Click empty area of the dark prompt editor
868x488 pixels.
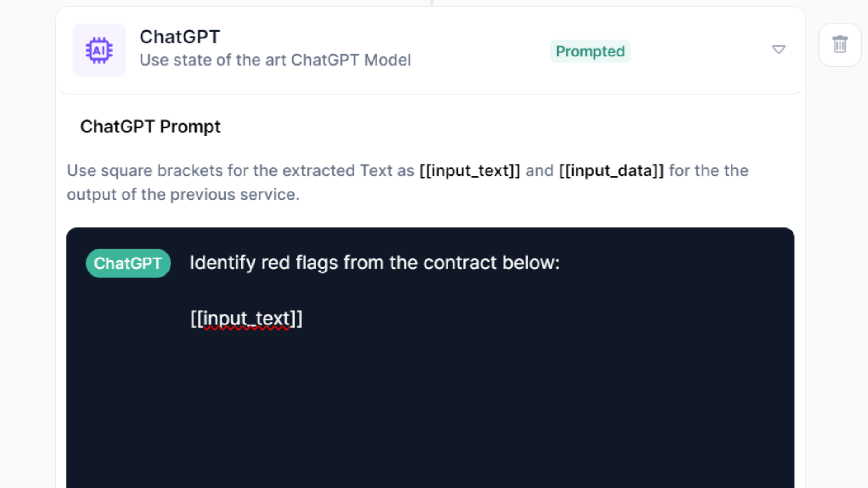point(429,407)
